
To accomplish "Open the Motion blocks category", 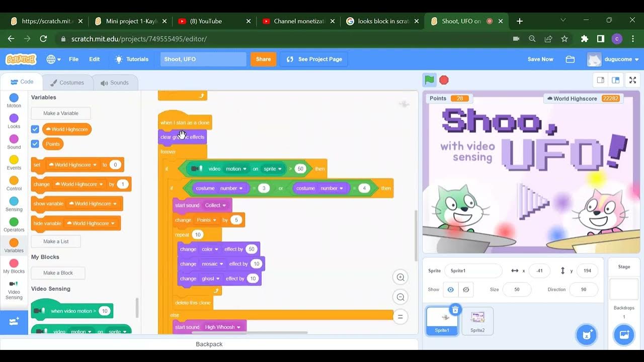I will point(14,101).
